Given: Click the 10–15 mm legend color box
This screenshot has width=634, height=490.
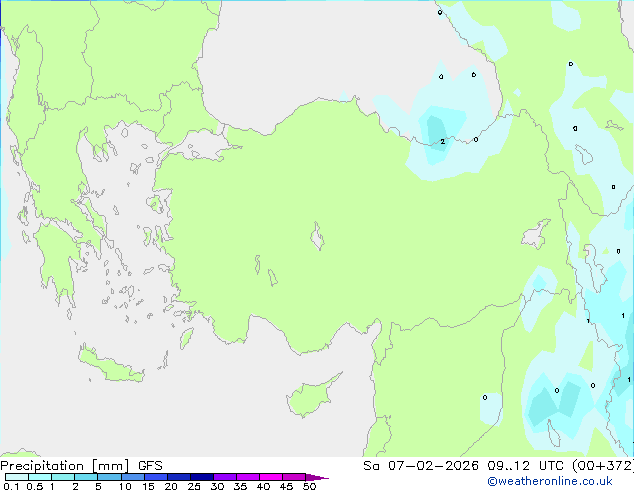Looking at the screenshot, I should pos(132,477).
